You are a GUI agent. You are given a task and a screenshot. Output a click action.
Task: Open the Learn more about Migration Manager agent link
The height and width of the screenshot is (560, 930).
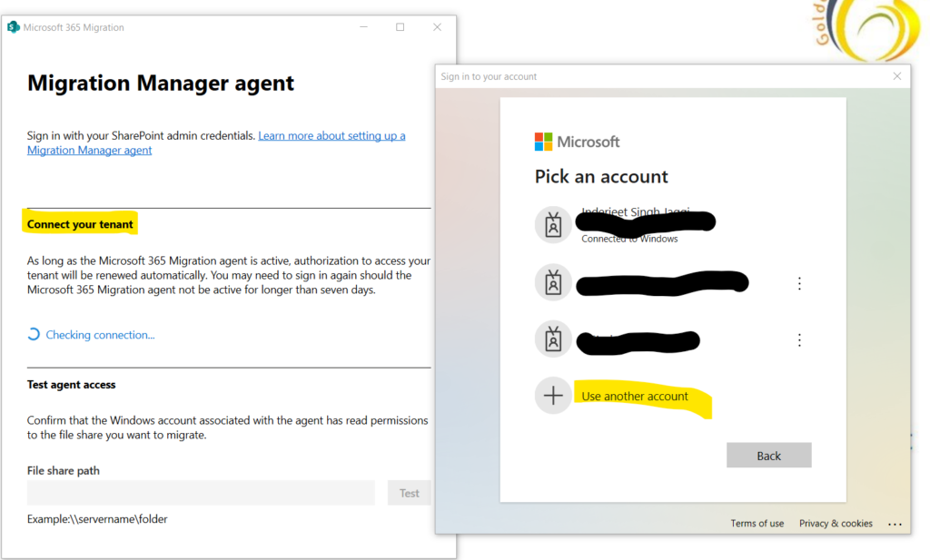(216, 142)
